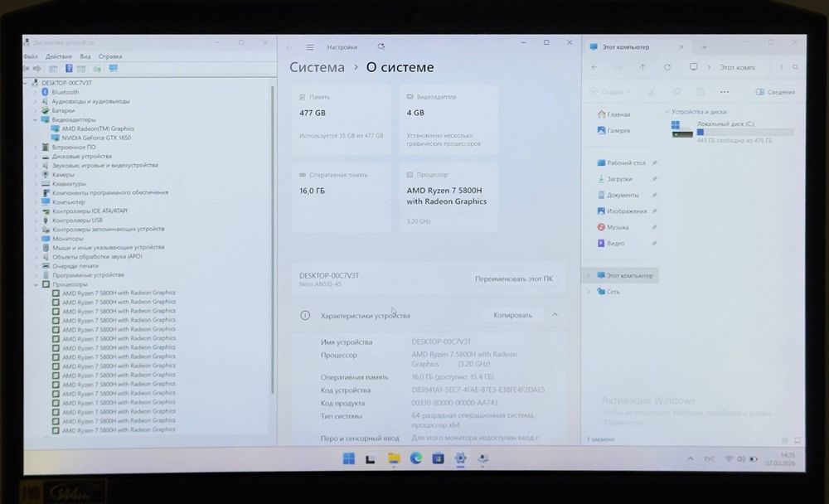829x504 pixels.
Task: Add a new tab in File Explorer
Action: 704,47
